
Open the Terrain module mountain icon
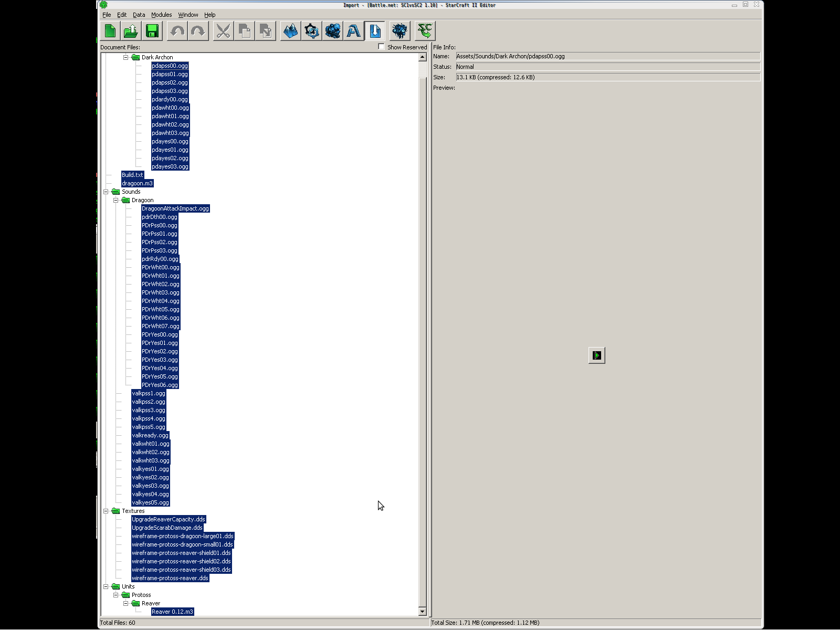point(290,31)
